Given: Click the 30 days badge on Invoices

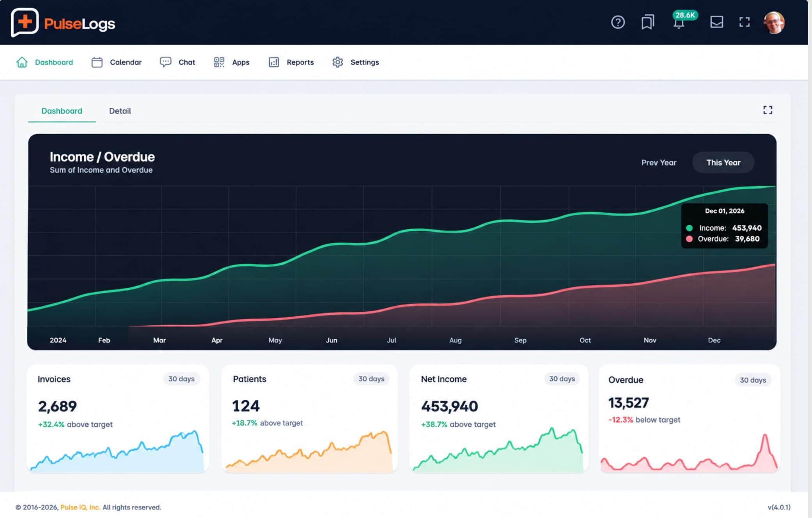Looking at the screenshot, I should coord(181,379).
